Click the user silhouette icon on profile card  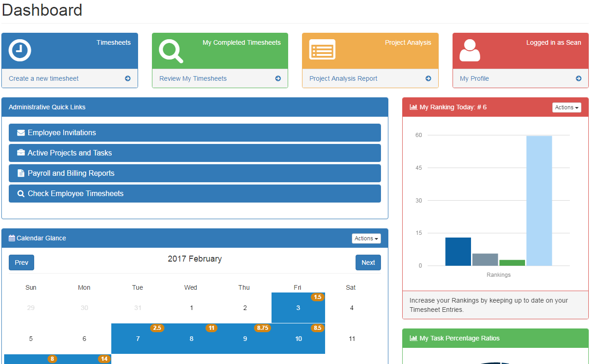(470, 50)
